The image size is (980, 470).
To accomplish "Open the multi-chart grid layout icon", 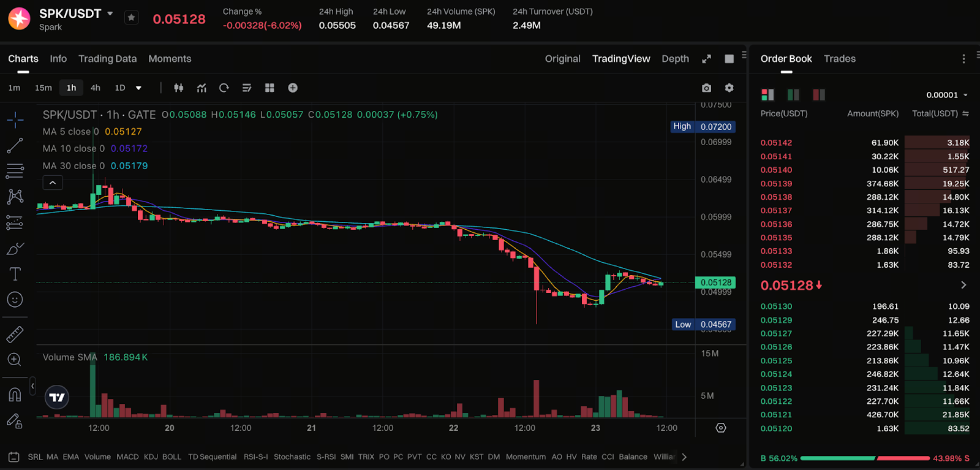I will coord(269,88).
